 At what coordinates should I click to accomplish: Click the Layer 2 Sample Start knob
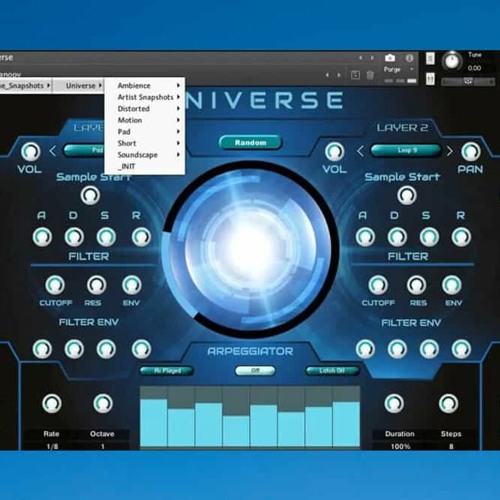(407, 195)
